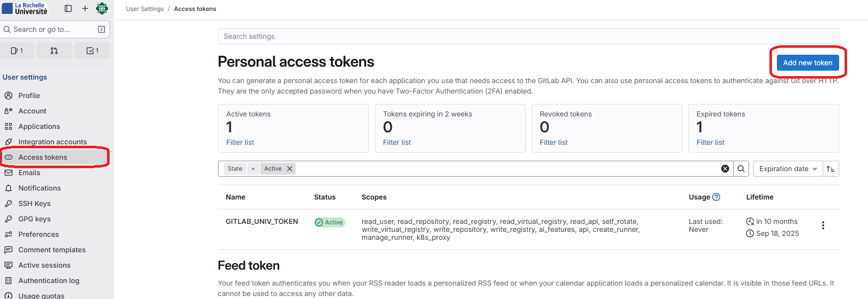The height and width of the screenshot is (299, 868).
Task: Open the to-do list icon
Action: [x=92, y=51]
